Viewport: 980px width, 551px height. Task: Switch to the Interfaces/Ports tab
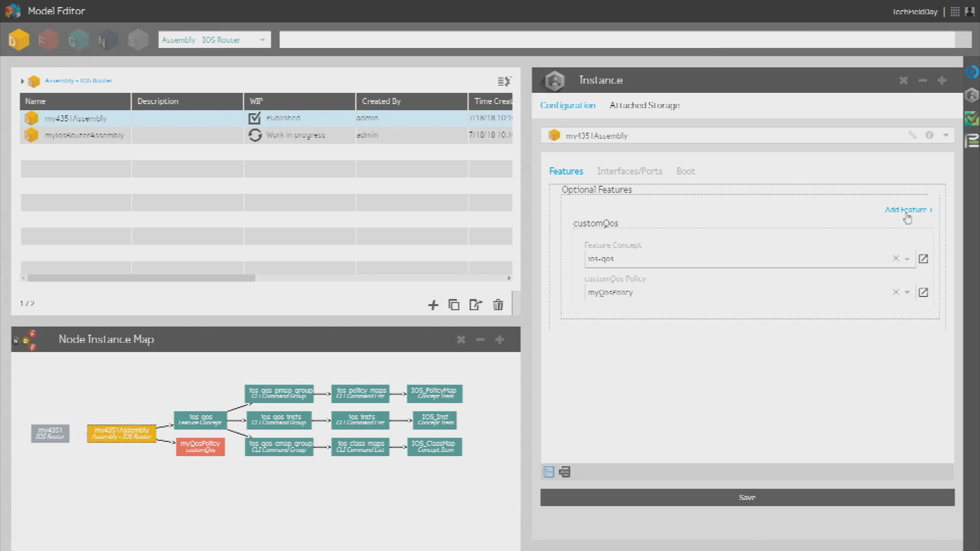pos(630,171)
